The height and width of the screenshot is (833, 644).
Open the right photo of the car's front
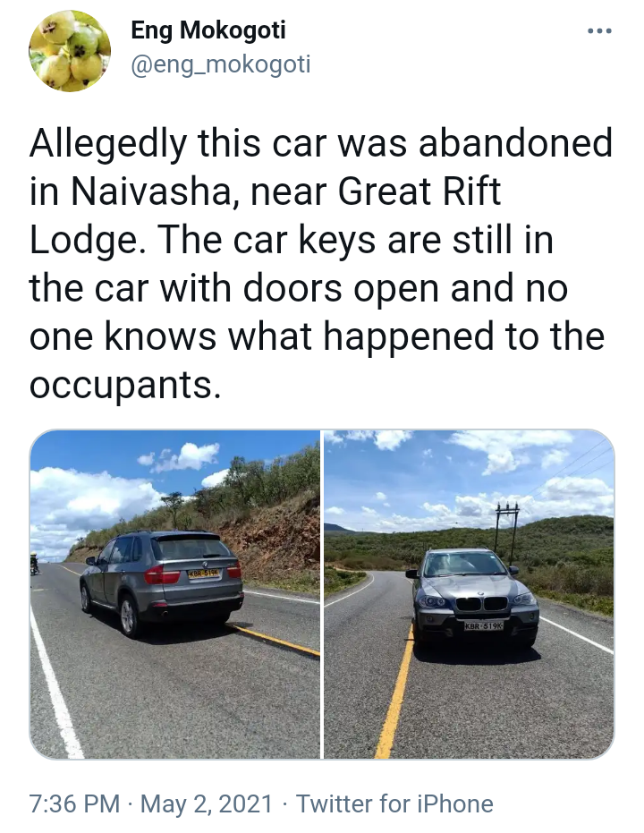(x=470, y=594)
